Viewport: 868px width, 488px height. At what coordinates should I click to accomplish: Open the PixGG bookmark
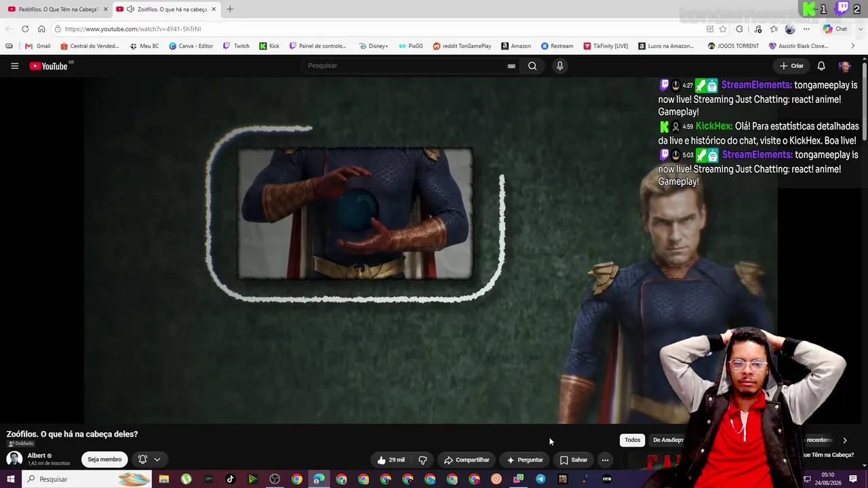411,46
